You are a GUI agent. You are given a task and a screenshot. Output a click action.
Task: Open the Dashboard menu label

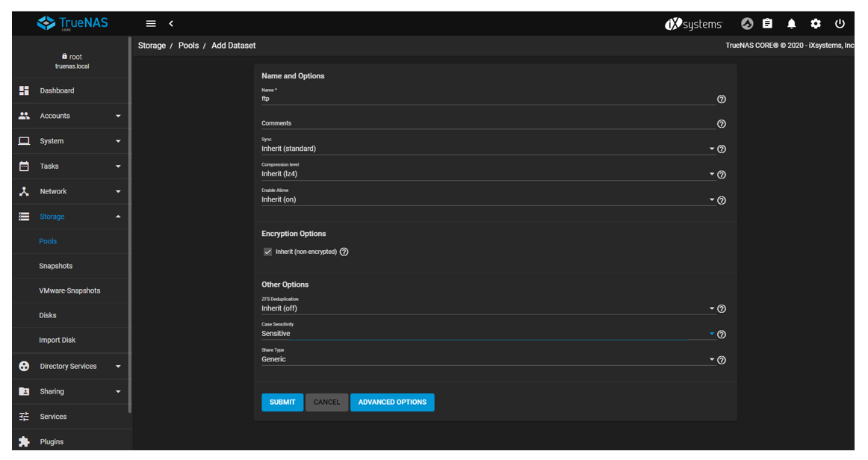(x=57, y=90)
